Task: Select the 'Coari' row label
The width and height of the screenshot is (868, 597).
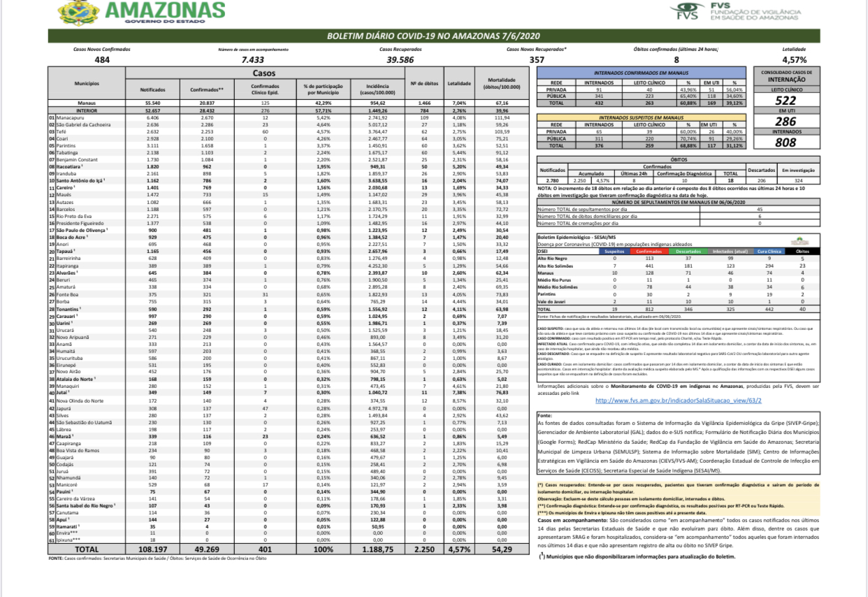Action: [x=64, y=138]
